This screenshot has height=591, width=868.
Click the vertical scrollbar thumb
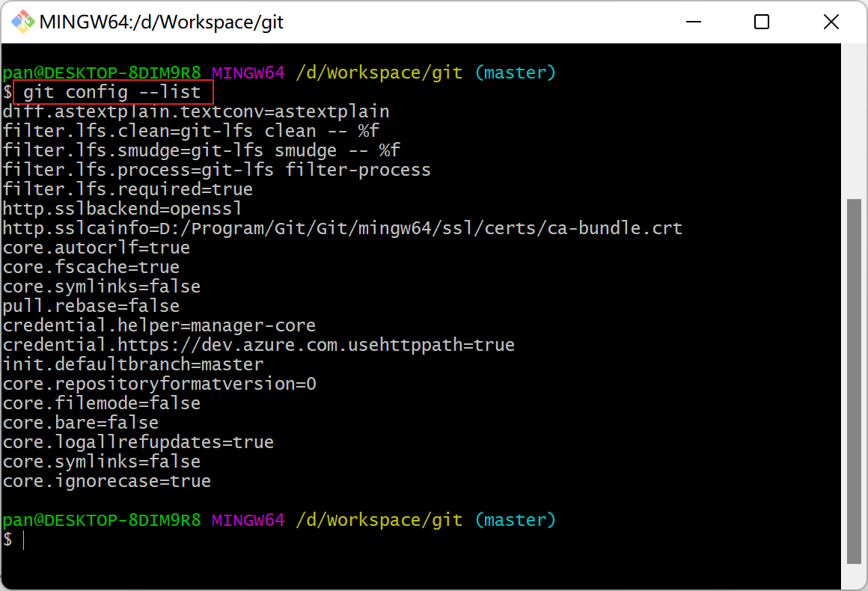click(x=854, y=380)
